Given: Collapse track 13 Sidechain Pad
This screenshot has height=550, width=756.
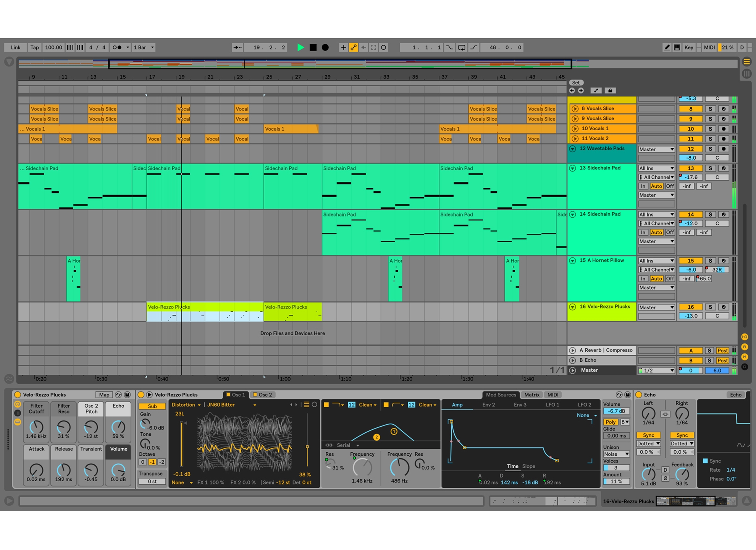Looking at the screenshot, I should [x=572, y=168].
